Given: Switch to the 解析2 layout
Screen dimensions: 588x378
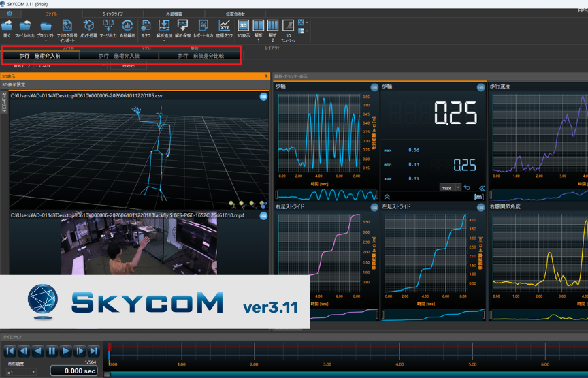Looking at the screenshot, I should point(273,25).
